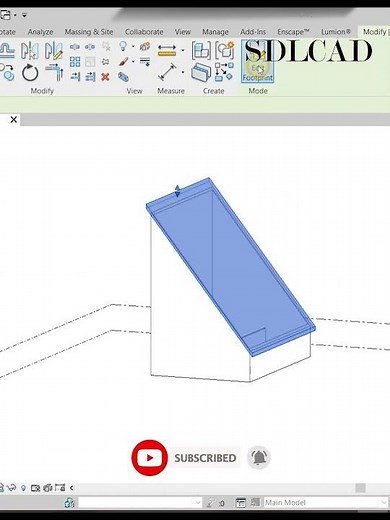Click the Highlight Displacement Sets icon
Image resolution: width=390 pixels, height=520 pixels.
click(x=48, y=488)
